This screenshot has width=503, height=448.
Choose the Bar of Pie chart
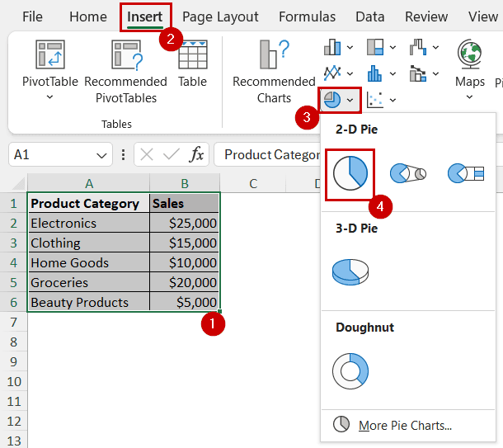(x=466, y=173)
